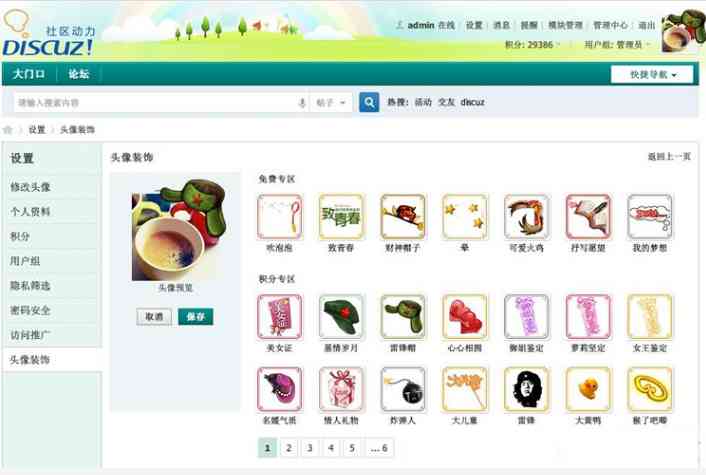Select the black bomb decoration icon

(x=403, y=389)
